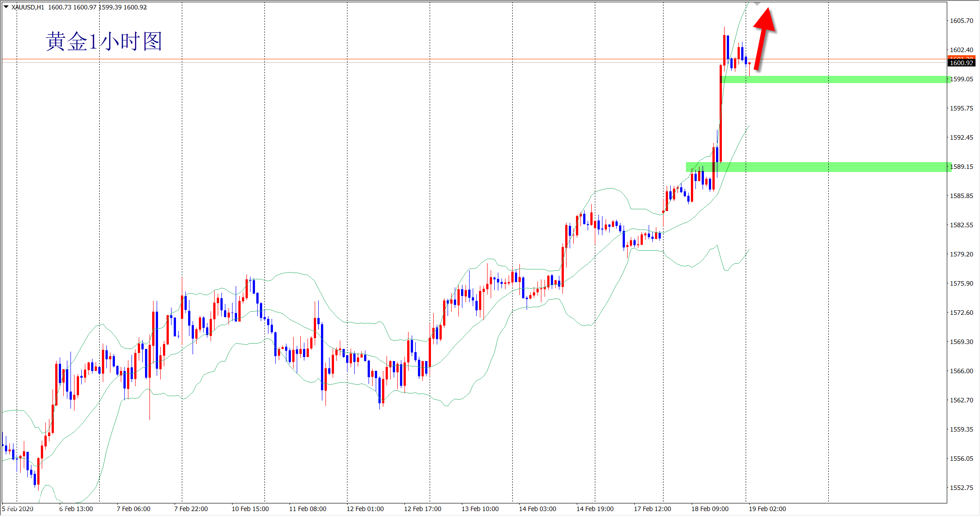
Task: Click the 1605.70 price scale label
Action: pyautogui.click(x=961, y=21)
